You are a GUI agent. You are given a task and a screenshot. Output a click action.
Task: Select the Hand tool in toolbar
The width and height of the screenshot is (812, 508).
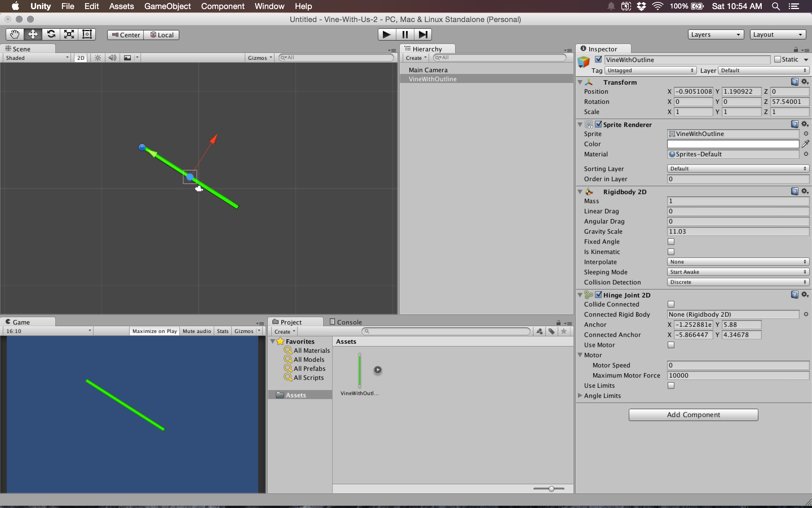15,35
